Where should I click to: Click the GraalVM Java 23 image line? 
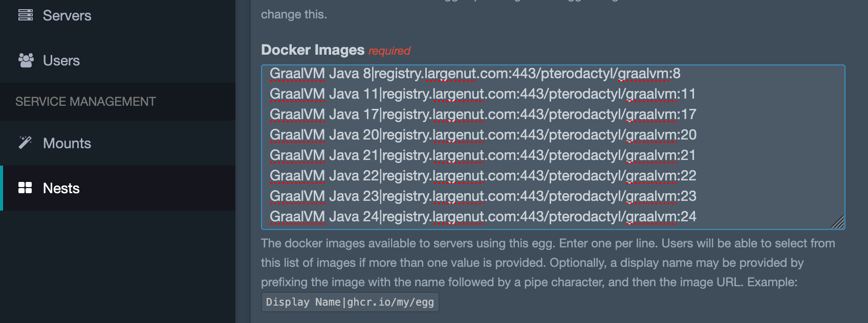click(483, 196)
